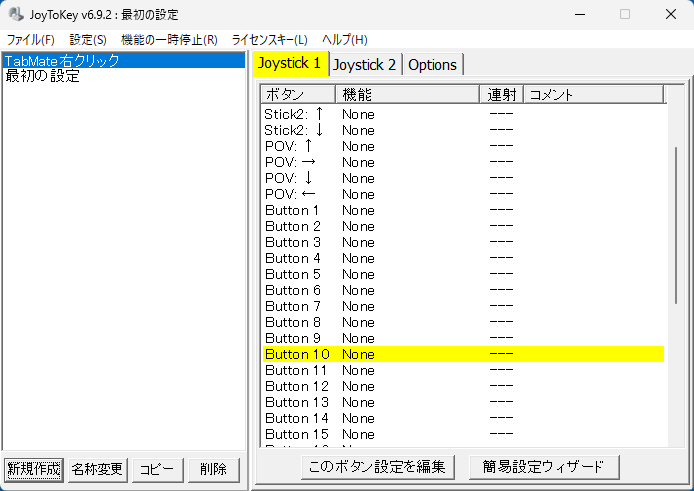
Task: Click the 削除 button
Action: [213, 469]
